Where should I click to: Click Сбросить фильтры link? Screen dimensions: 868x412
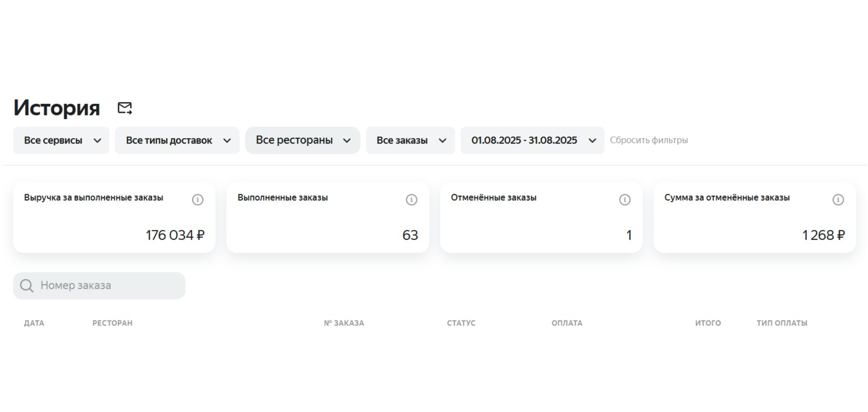(649, 140)
